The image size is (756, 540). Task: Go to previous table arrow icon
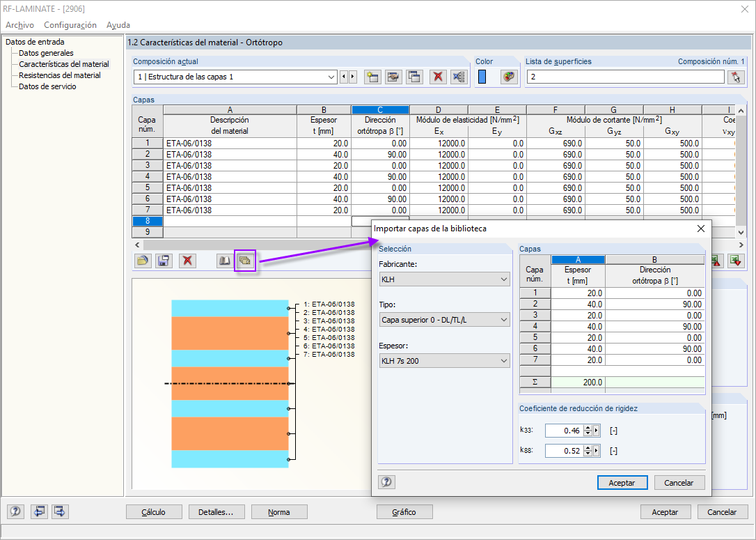point(38,511)
